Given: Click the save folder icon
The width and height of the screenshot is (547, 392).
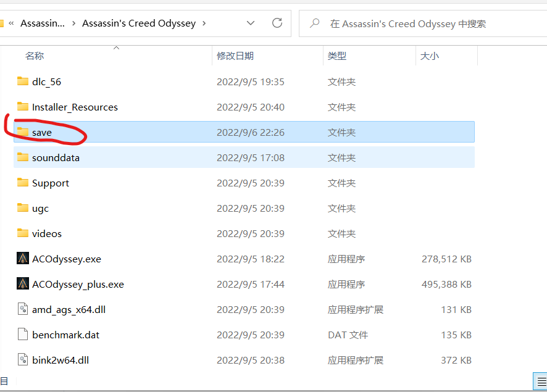Looking at the screenshot, I should 23,132.
